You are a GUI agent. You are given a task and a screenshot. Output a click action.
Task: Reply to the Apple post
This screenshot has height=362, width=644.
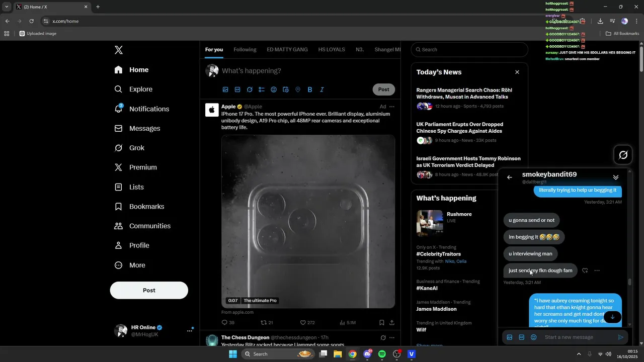pos(228,323)
